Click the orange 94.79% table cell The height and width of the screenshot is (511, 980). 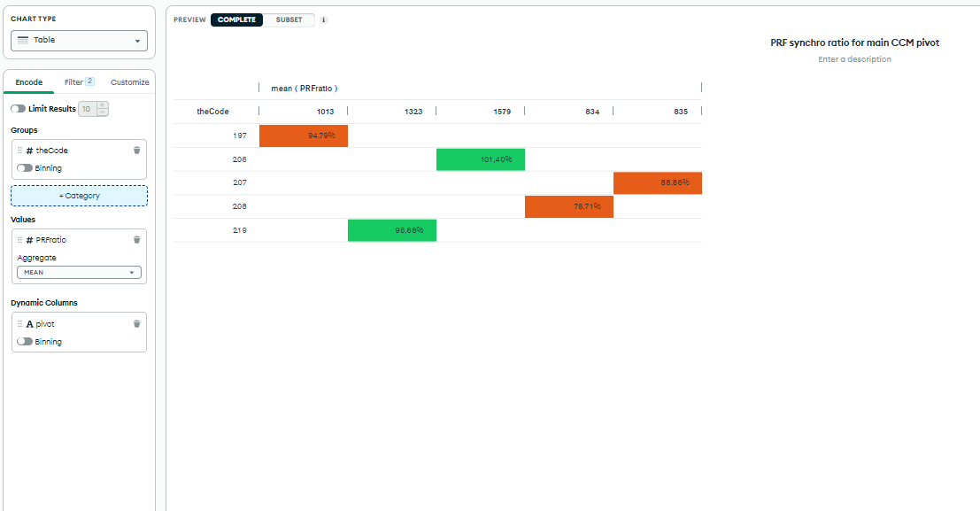304,135
